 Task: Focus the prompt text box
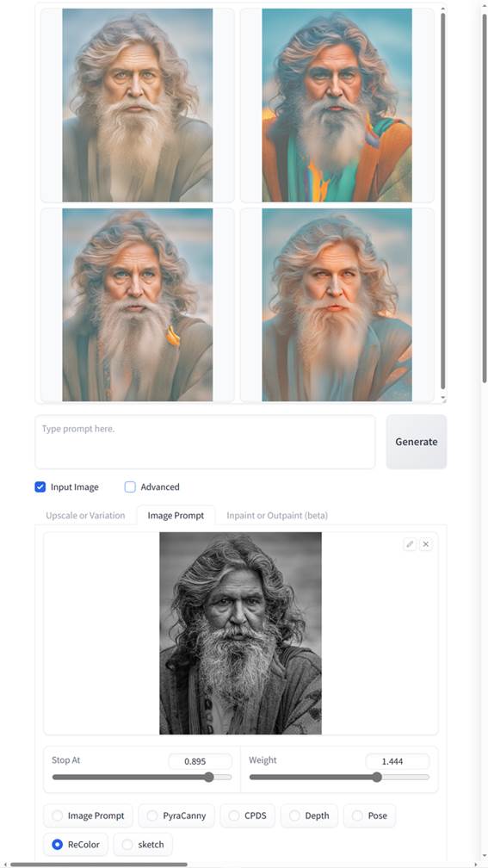(x=205, y=442)
